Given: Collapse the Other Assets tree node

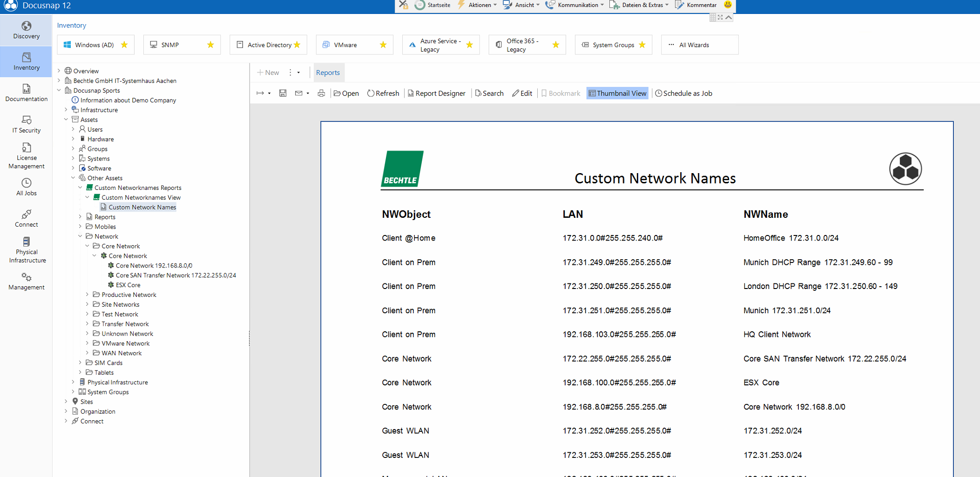Looking at the screenshot, I should [x=73, y=178].
